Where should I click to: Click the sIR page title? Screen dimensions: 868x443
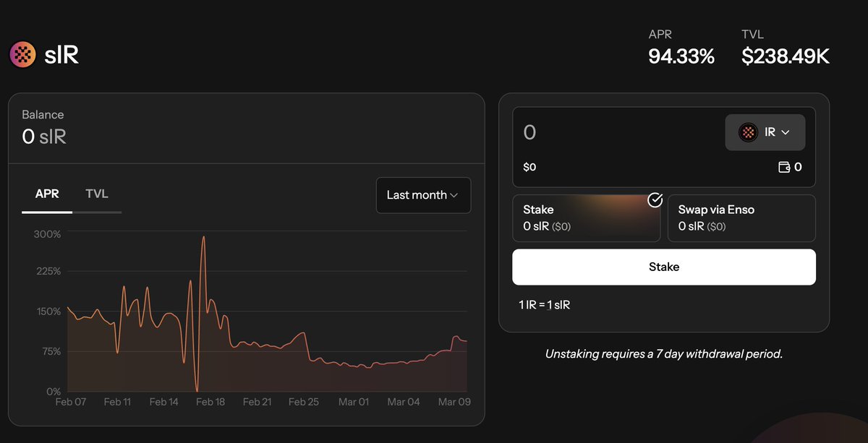tap(61, 55)
